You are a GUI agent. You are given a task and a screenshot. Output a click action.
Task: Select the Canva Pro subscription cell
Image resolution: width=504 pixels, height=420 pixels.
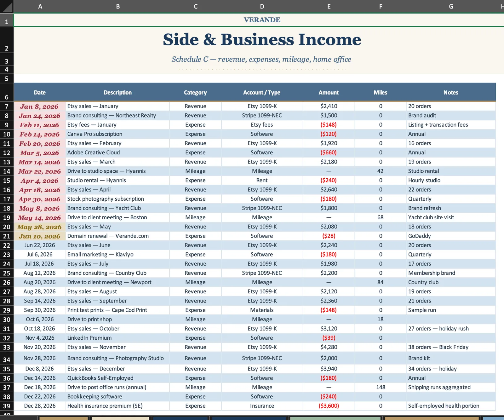(x=118, y=134)
